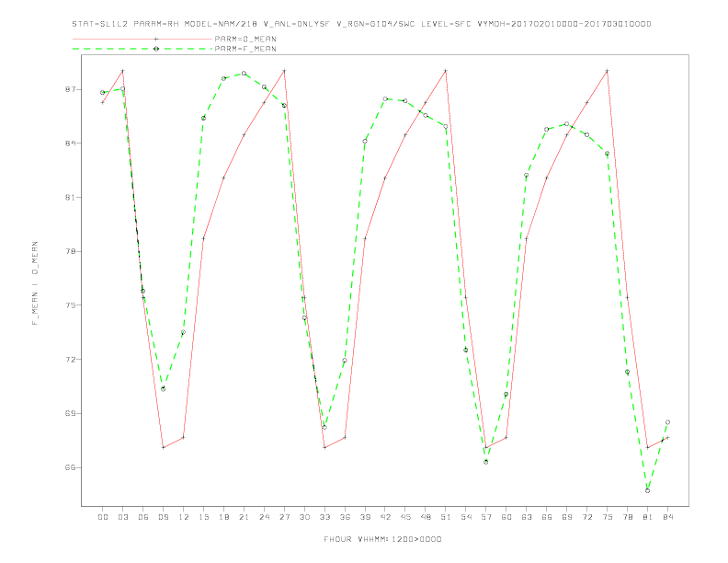
Task: Click x-axis forecast hour label 18
Action: pos(223,517)
